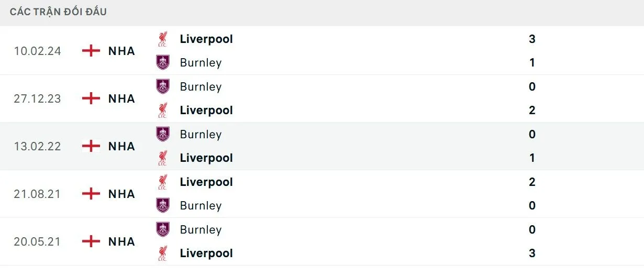Click Liverpool's score 3 in 10.02.24 match
This screenshot has width=644, height=276.
(532, 39)
